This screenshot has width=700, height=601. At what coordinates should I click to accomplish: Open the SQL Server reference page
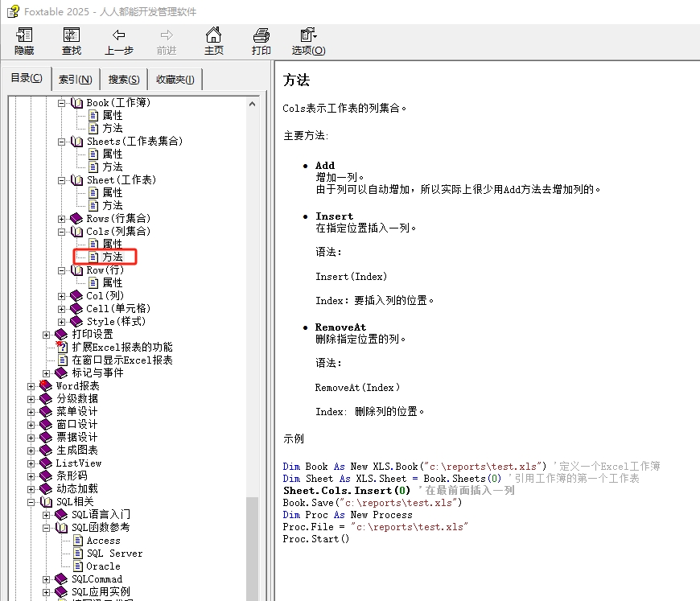pyautogui.click(x=114, y=554)
